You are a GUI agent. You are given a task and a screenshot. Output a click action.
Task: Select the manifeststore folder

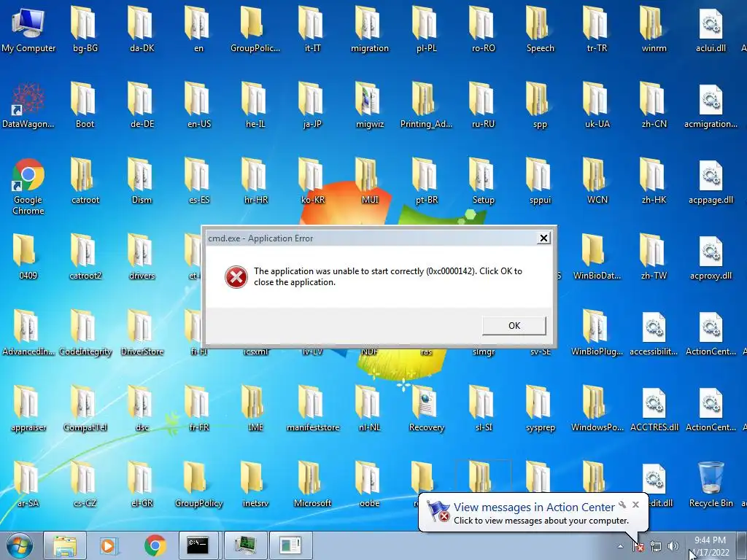point(312,408)
